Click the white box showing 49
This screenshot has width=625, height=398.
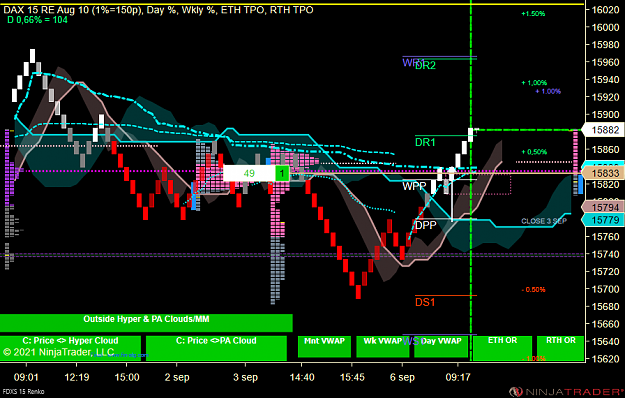tap(249, 173)
